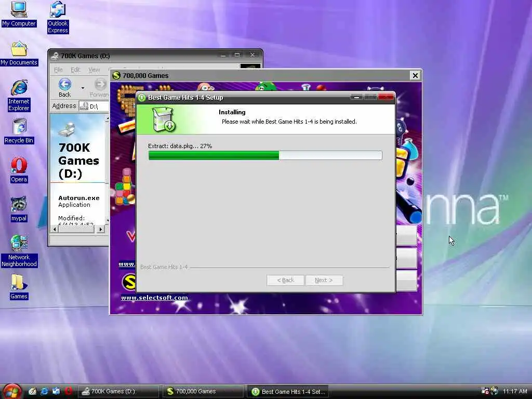Screen dimensions: 532x399
Task: Click the Best Game Hits Setup title bar icon
Action: pyautogui.click(x=142, y=98)
